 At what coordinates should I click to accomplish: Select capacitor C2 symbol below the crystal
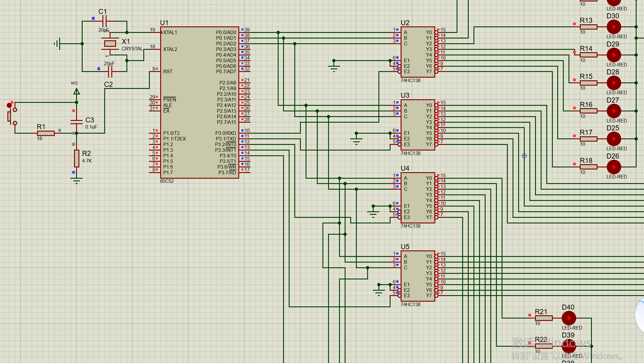(x=110, y=71)
